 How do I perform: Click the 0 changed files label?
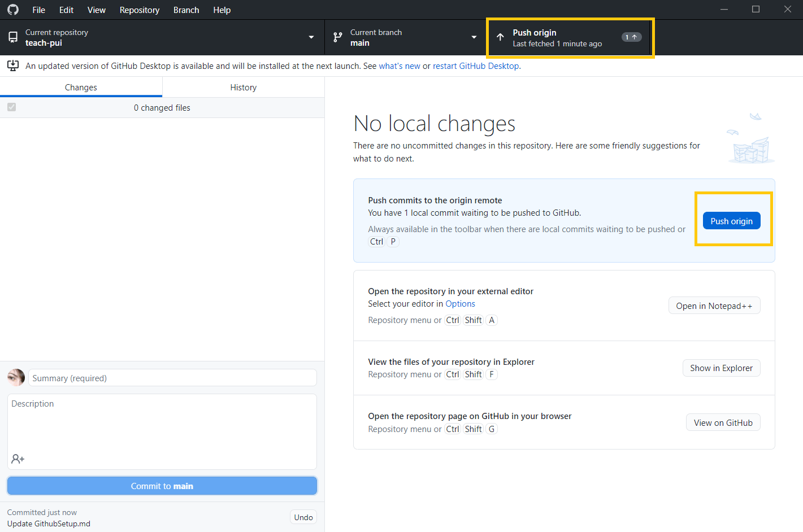tap(162, 107)
